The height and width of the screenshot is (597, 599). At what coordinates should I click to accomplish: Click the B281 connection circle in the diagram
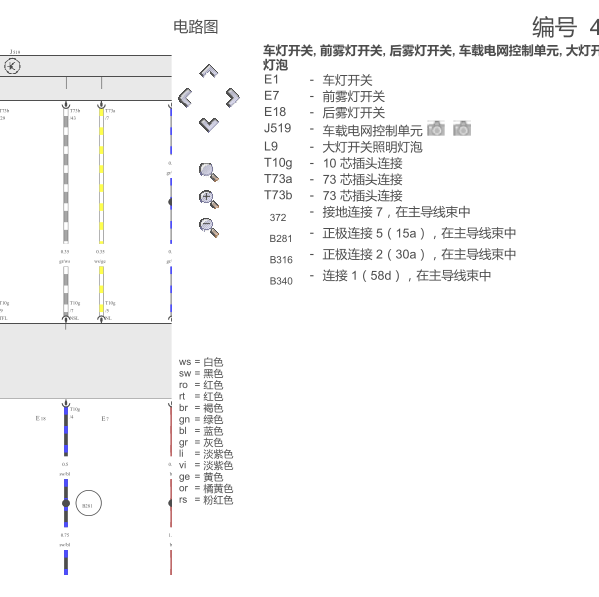pyautogui.click(x=89, y=503)
